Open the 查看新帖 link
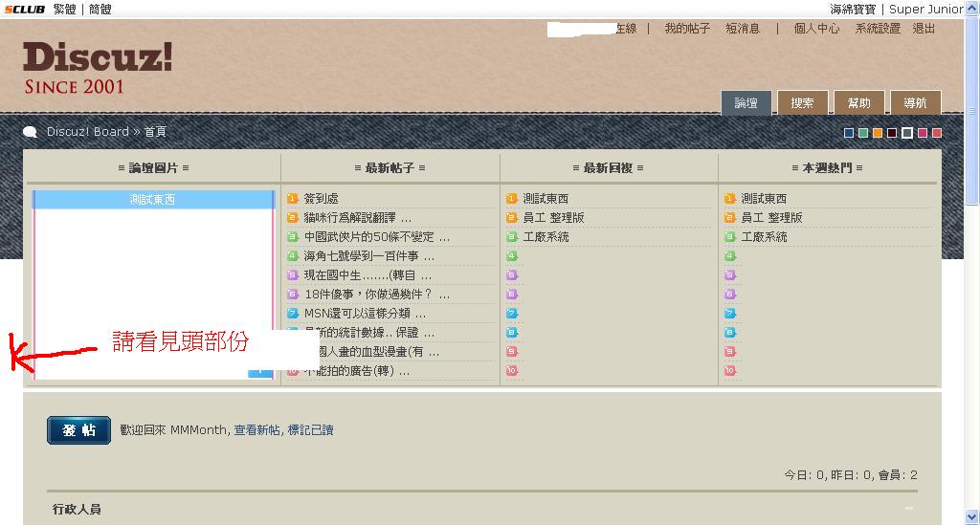 click(256, 430)
